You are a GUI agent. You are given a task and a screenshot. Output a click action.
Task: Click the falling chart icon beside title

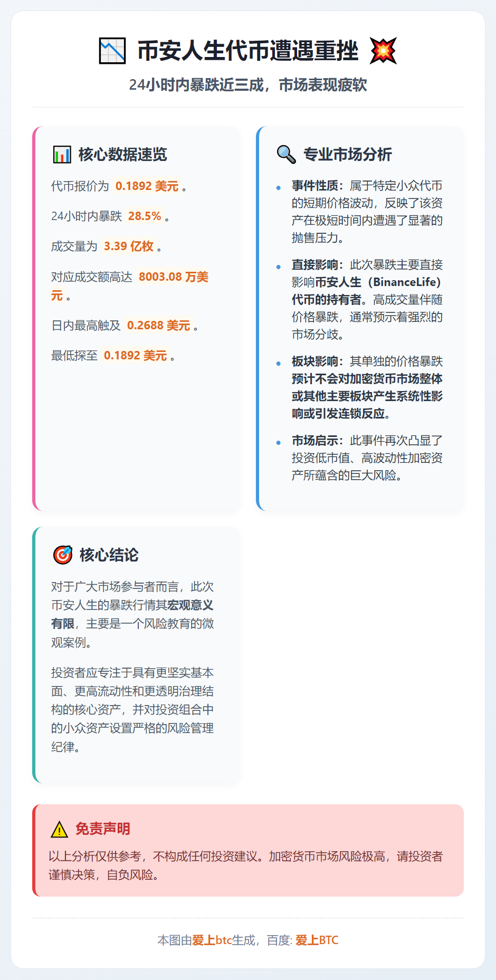pos(112,51)
